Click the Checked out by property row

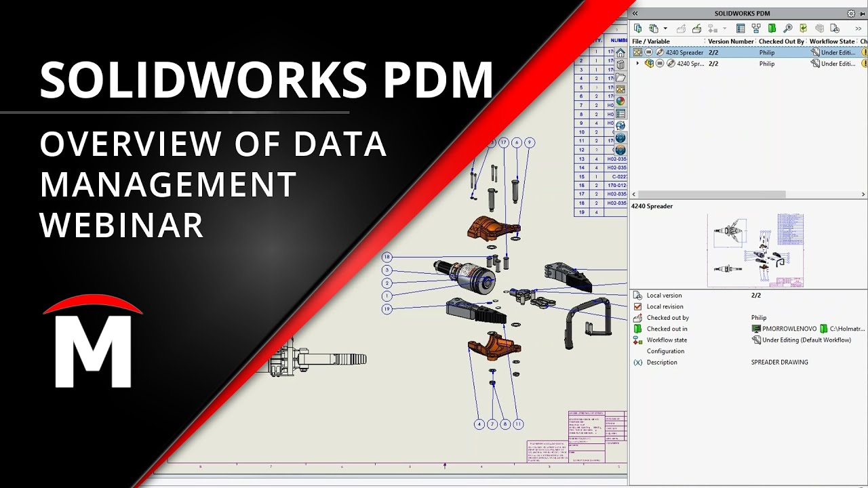coord(749,318)
